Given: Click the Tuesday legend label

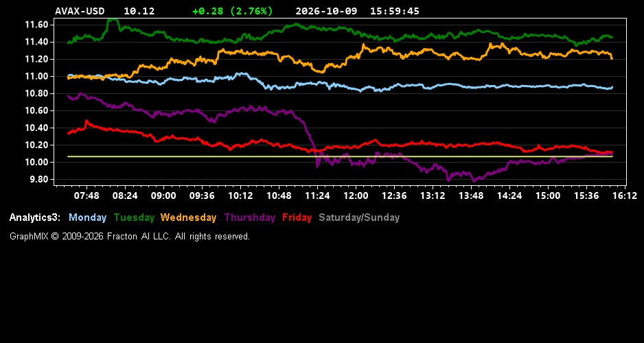Looking at the screenshot, I should (134, 218).
